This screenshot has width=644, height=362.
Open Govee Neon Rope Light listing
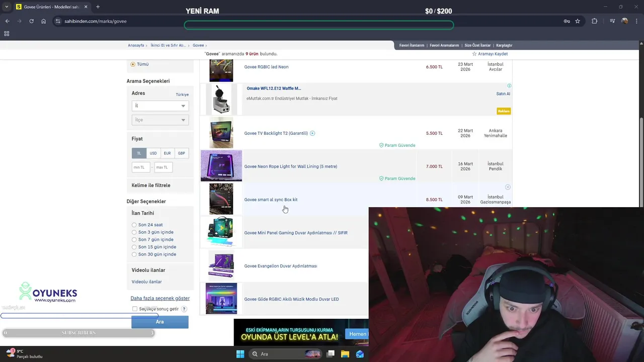(x=291, y=166)
